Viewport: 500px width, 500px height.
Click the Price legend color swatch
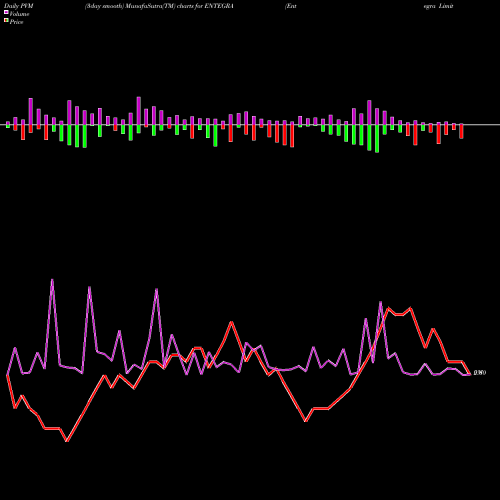(x=6, y=21)
